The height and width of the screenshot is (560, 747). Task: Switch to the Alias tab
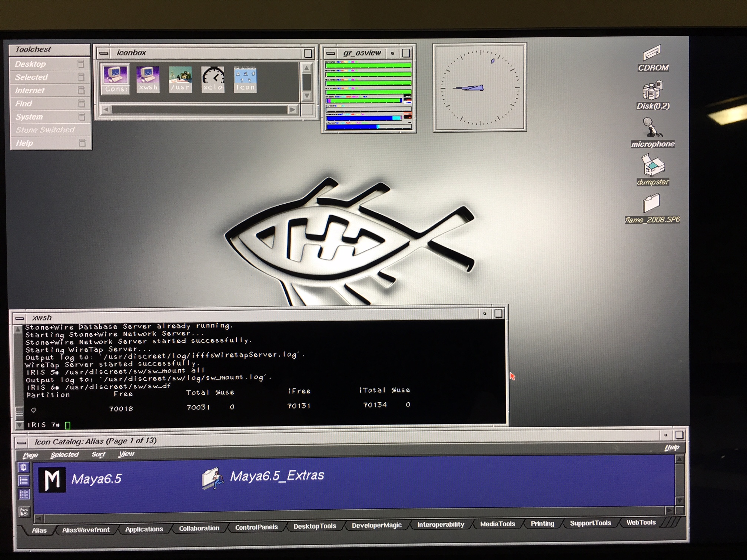point(39,530)
